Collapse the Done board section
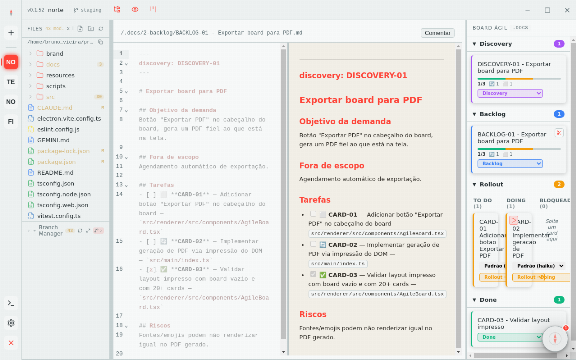576x360 pixels. [474, 300]
